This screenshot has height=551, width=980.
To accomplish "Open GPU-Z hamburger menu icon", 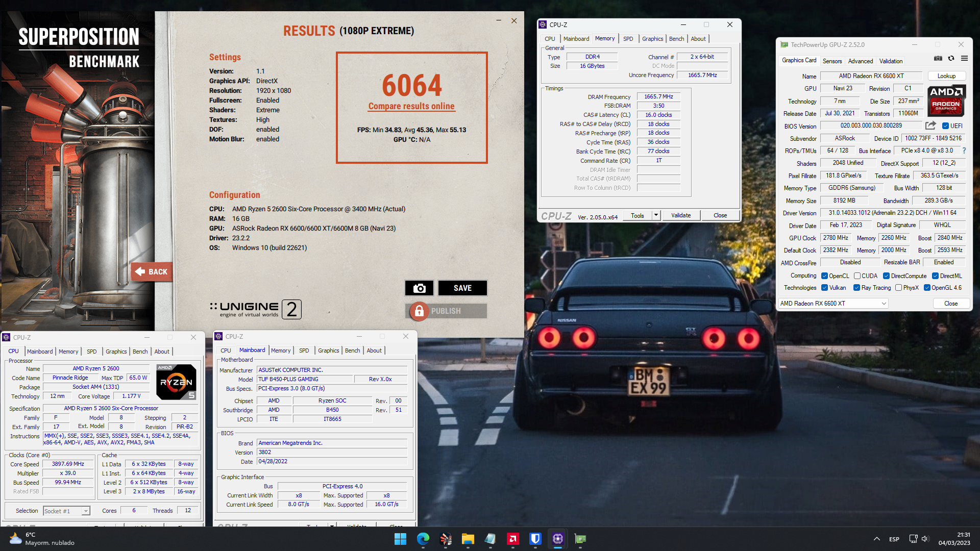I will [964, 59].
